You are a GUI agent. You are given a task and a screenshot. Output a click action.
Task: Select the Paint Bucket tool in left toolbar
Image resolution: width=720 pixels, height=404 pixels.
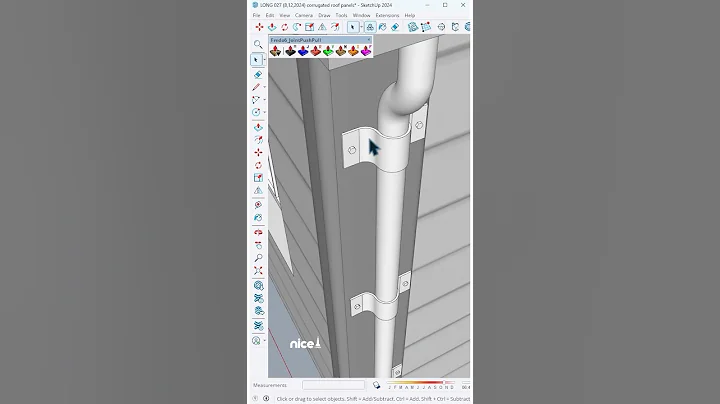tap(258, 218)
